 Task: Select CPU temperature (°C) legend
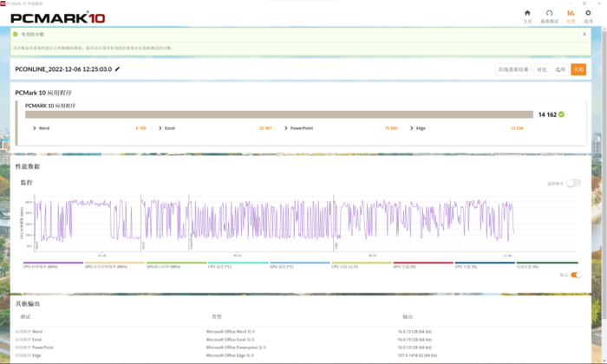pos(238,265)
